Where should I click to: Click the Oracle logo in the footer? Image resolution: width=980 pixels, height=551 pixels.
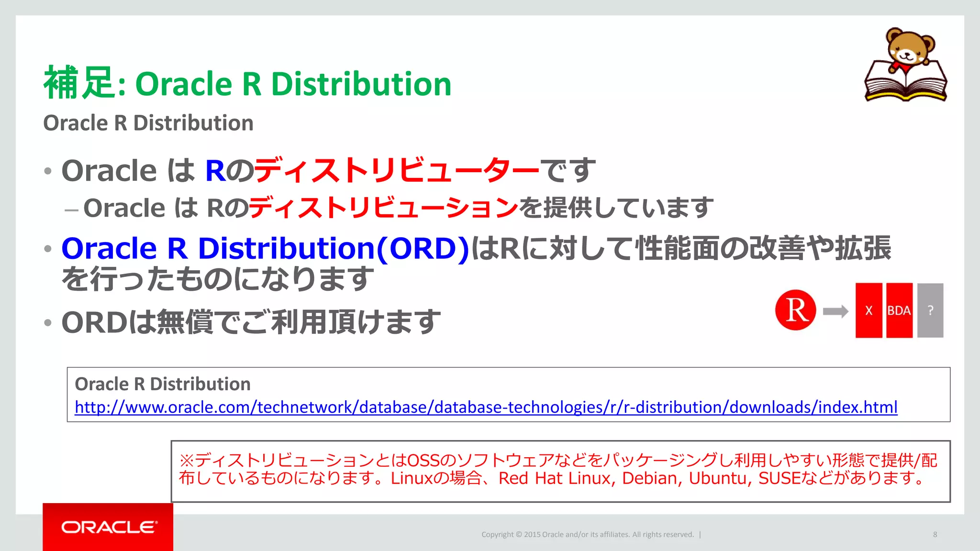point(108,527)
